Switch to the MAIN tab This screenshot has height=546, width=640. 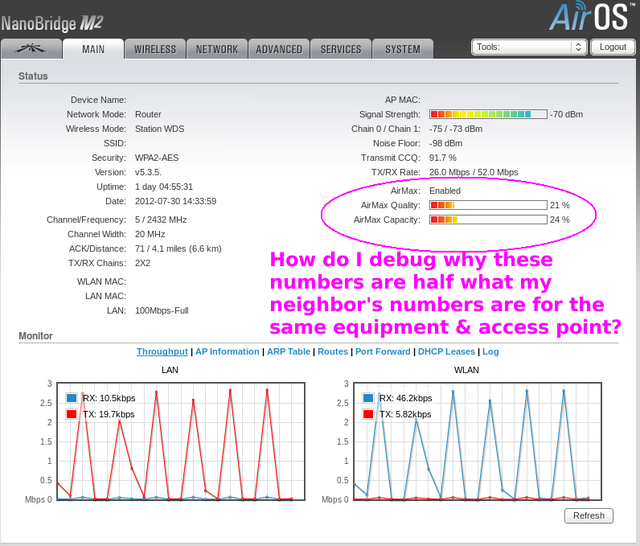pyautogui.click(x=93, y=49)
